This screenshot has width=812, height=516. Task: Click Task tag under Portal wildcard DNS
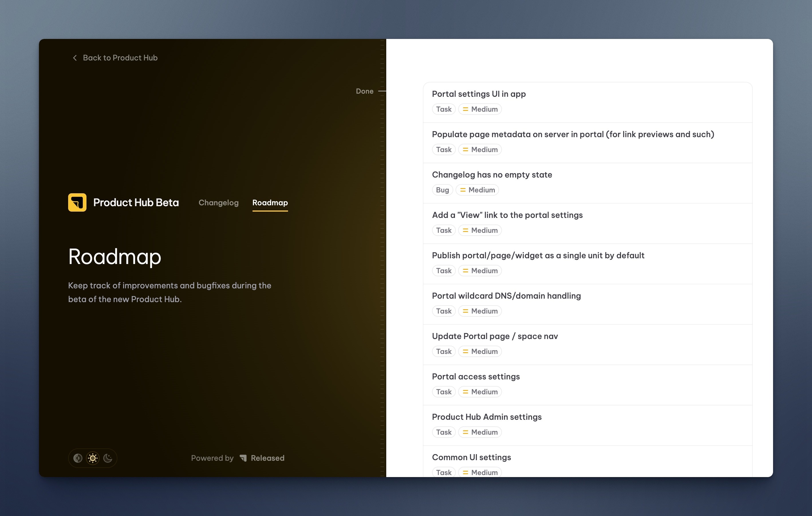(444, 311)
